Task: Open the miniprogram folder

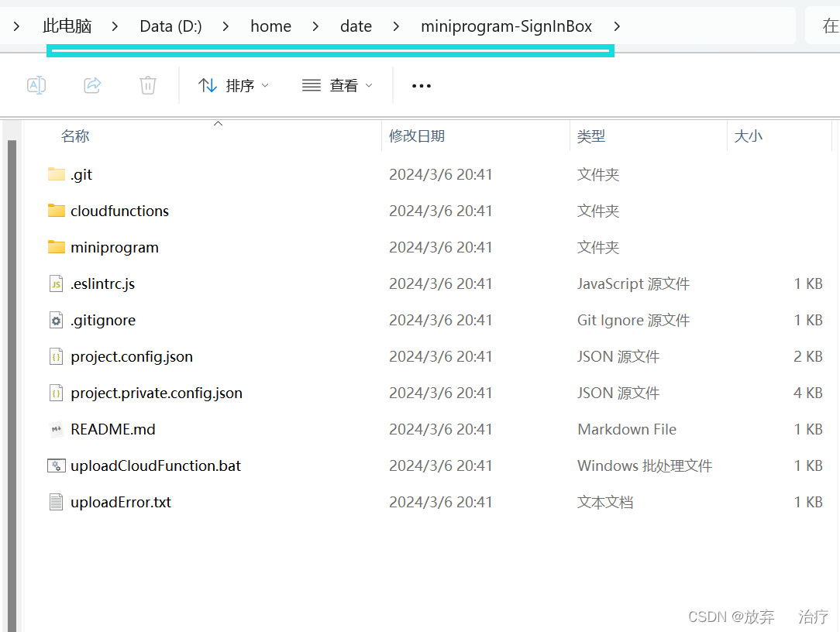Action: click(113, 247)
